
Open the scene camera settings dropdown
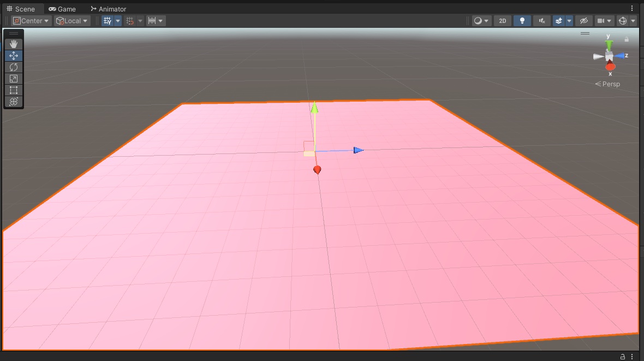click(604, 21)
